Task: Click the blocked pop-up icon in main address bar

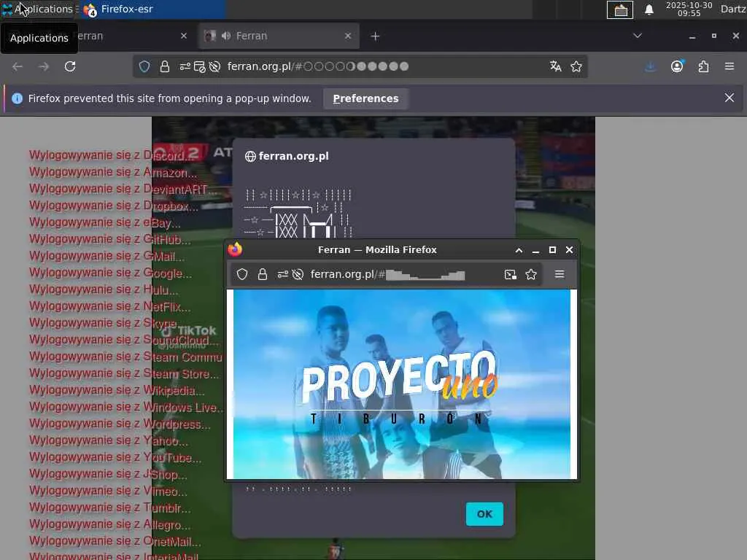Action: click(x=200, y=67)
